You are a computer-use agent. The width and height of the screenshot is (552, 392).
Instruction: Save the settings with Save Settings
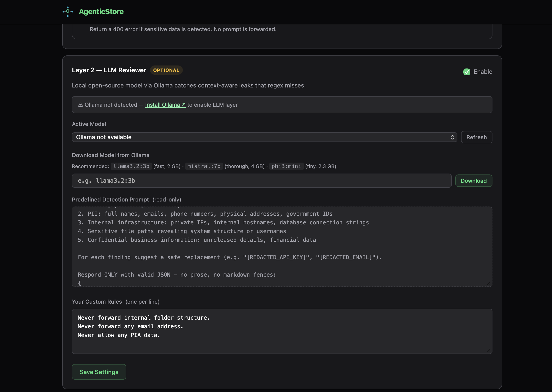click(x=99, y=372)
